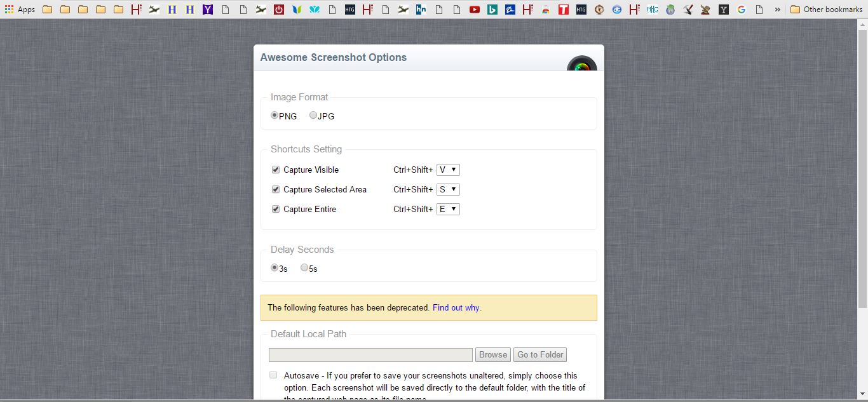The height and width of the screenshot is (402, 868).
Task: Open the Bing bookmark icon
Action: click(x=492, y=9)
